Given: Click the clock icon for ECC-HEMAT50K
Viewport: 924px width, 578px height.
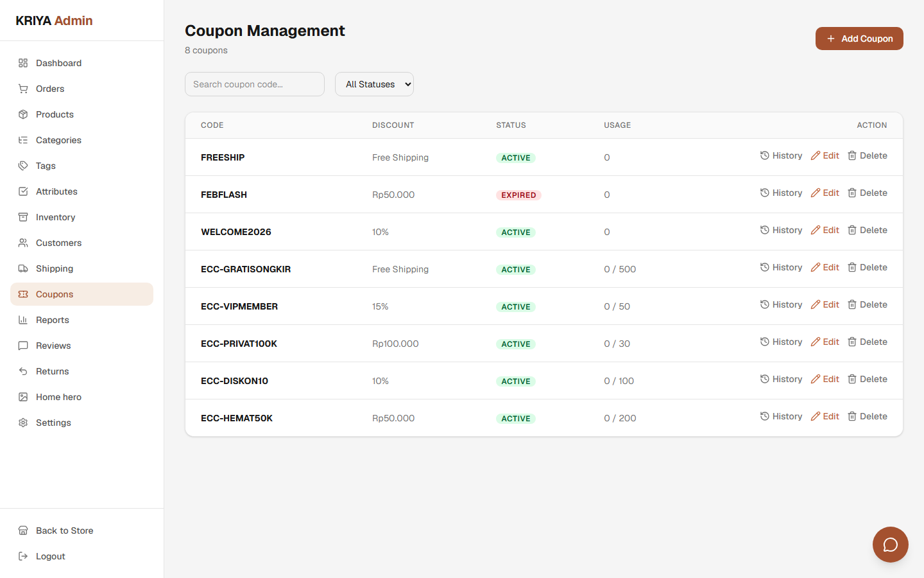Looking at the screenshot, I should coord(765,416).
